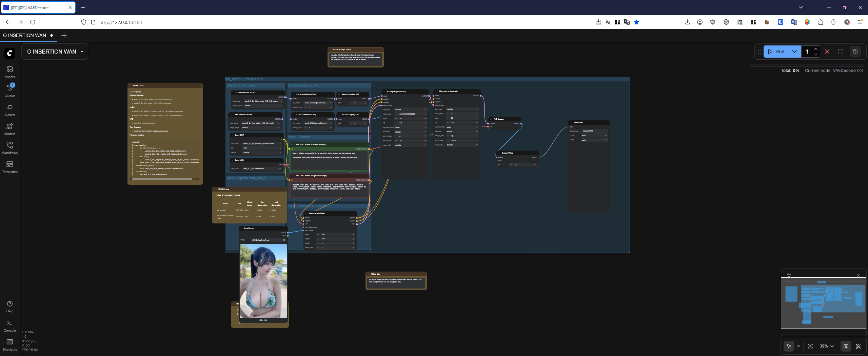Select the O INSERTION WAN workflow tab
868x356 pixels.
click(28, 35)
